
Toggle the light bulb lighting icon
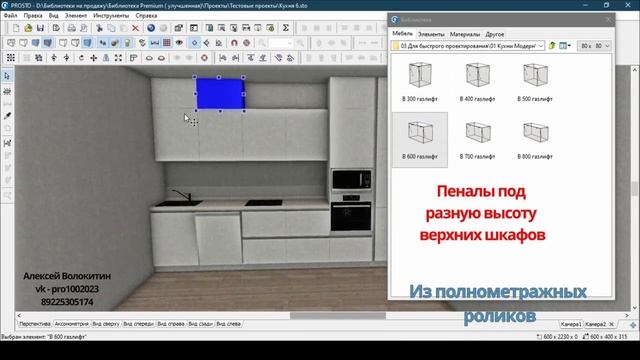point(127,43)
